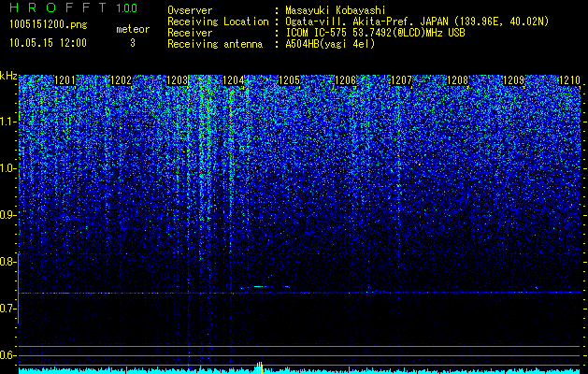Select the 1209 time marker

513,80
